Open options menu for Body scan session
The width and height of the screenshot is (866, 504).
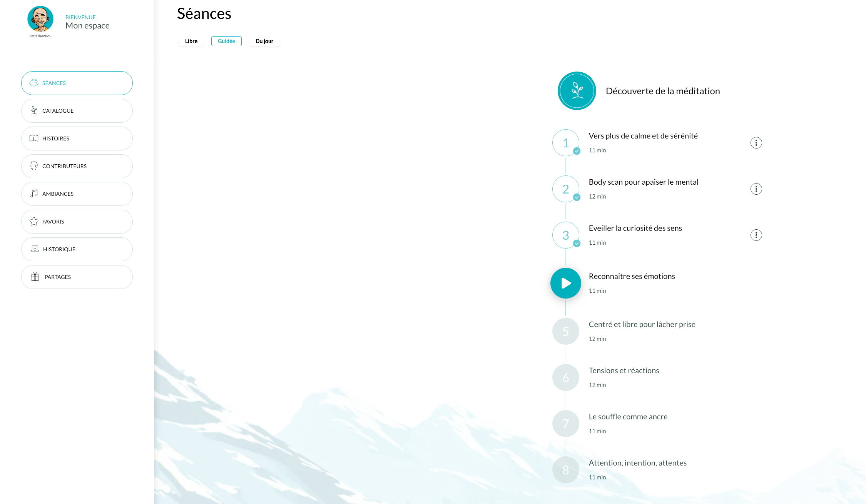click(756, 189)
